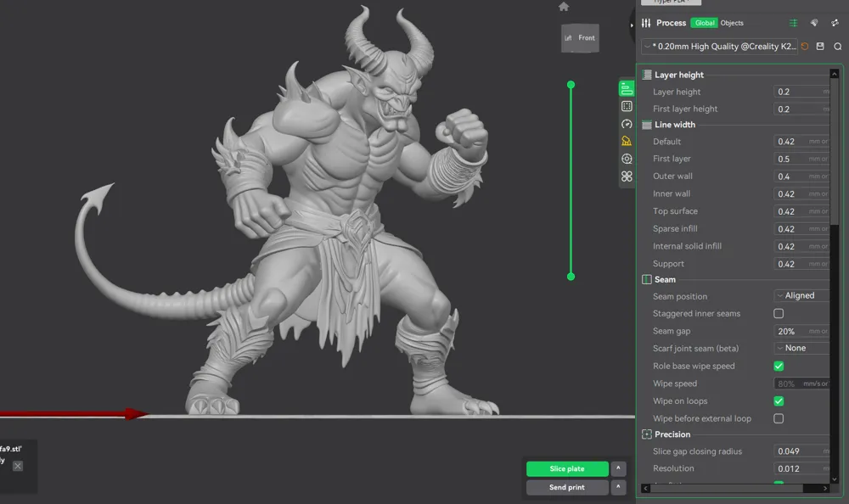The height and width of the screenshot is (504, 849).
Task: Edit the First layer line width field
Action: pyautogui.click(x=801, y=159)
